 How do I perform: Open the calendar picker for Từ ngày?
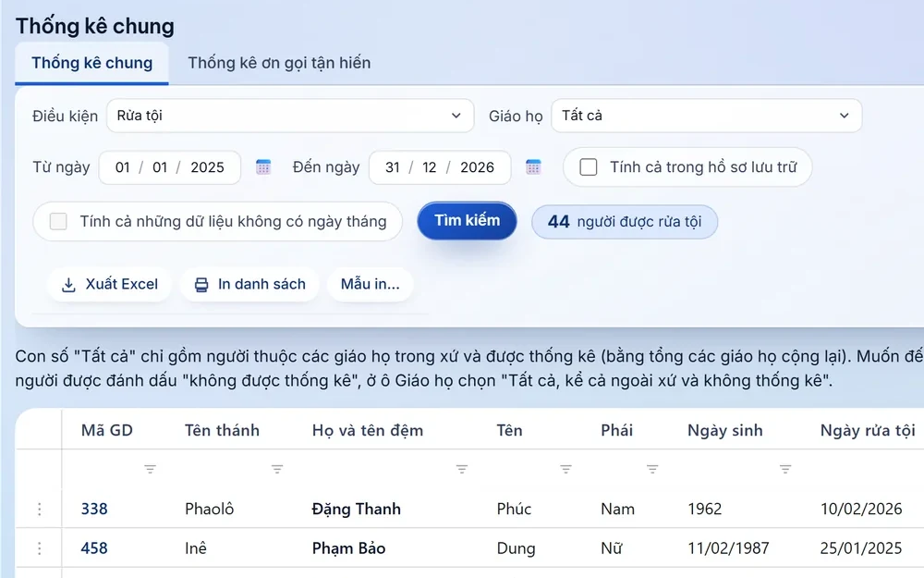pyautogui.click(x=262, y=166)
